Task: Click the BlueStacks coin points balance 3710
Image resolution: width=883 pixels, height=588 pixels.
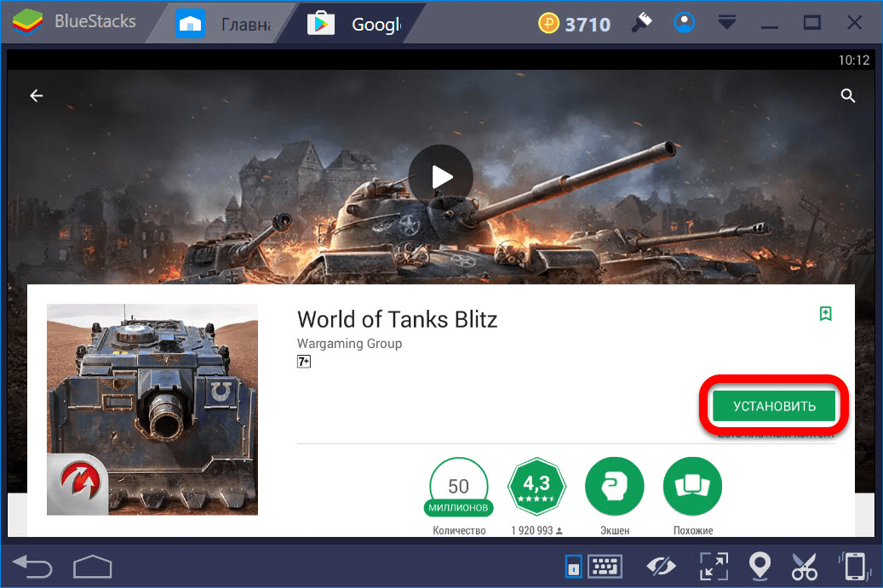Action: pyautogui.click(x=575, y=24)
